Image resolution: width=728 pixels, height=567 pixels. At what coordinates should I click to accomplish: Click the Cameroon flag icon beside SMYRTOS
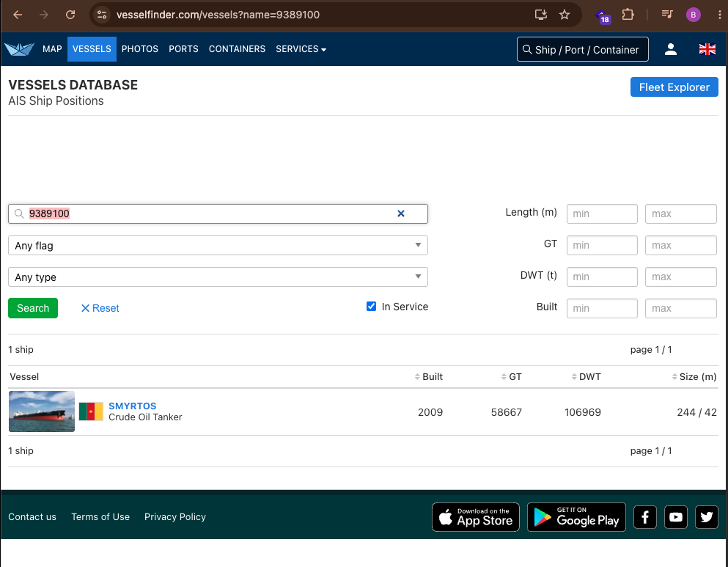[x=91, y=411]
